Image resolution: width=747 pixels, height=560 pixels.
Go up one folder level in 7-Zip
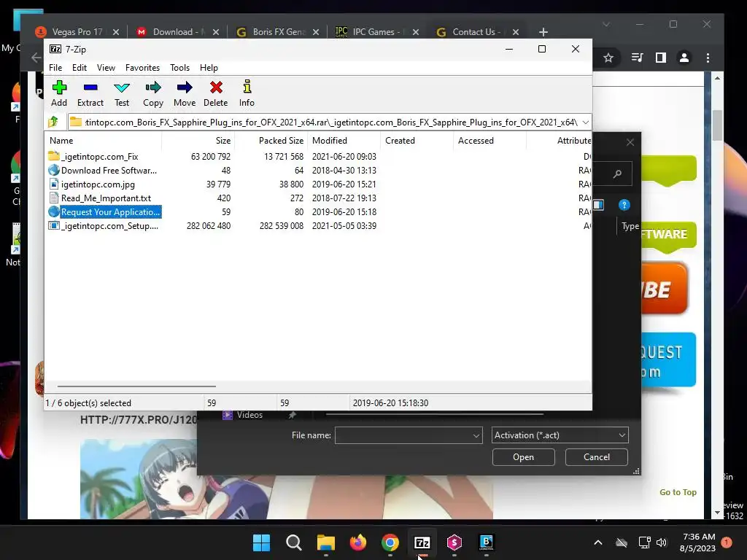(x=53, y=122)
